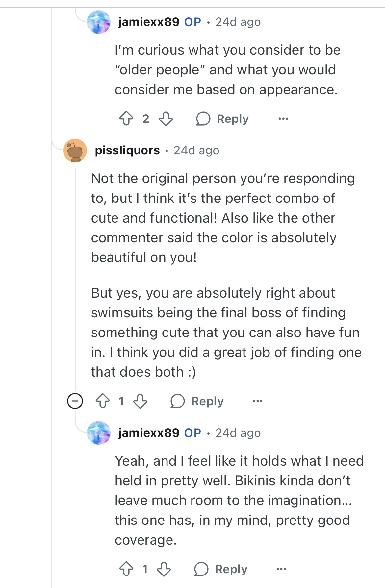
Task: Open jamiexx89 avatar on top comment
Action: (99, 22)
